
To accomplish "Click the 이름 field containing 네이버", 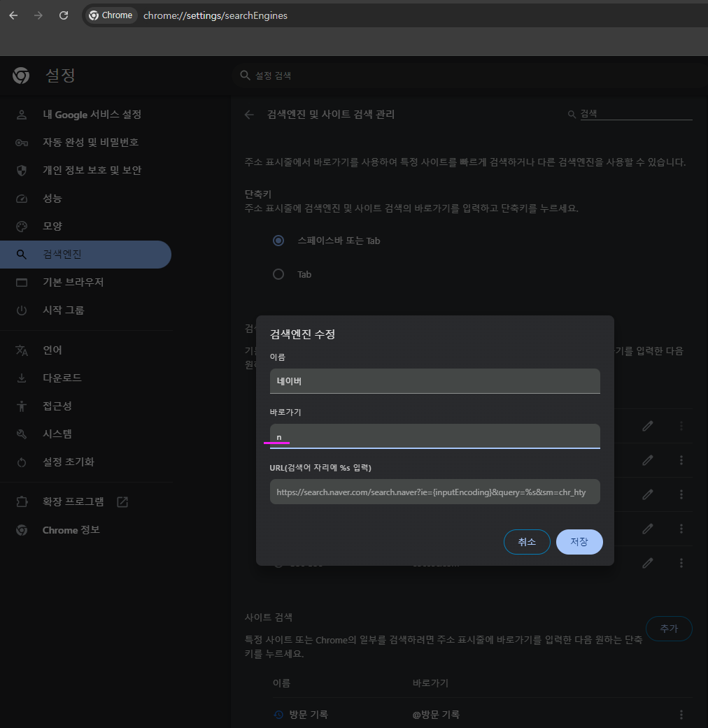I will [434, 381].
